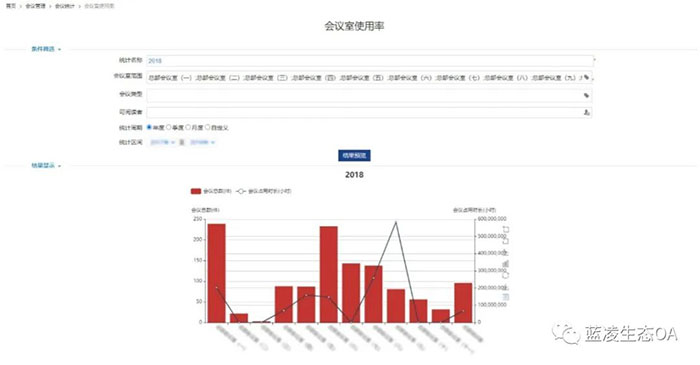Click the tag icon in 会议类型 field

pos(586,95)
